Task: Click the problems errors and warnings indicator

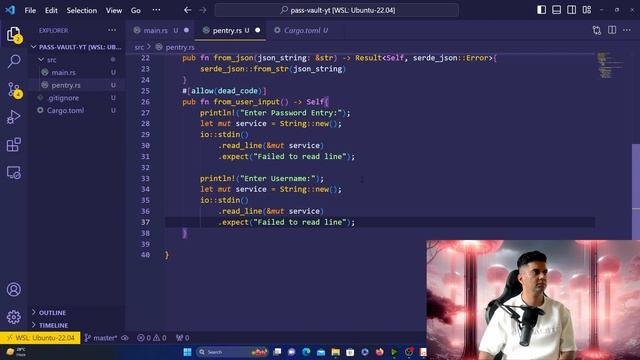Action: [x=151, y=338]
